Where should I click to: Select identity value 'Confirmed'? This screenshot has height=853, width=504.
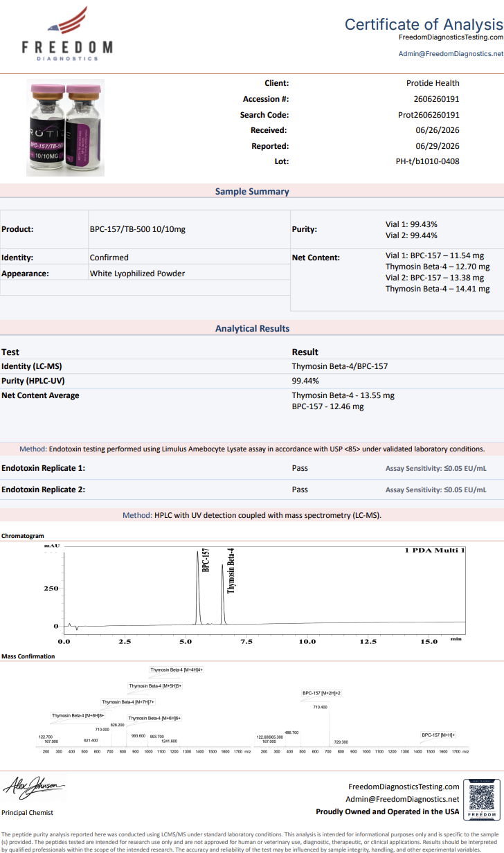coord(109,258)
